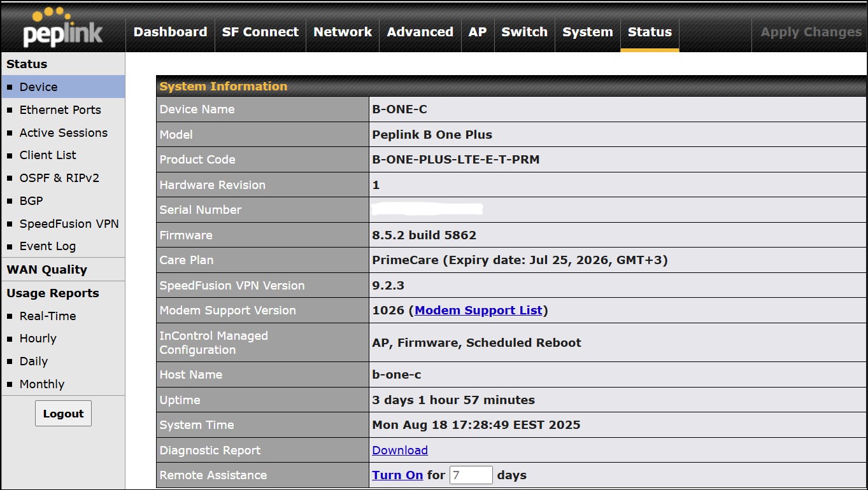Screen dimensions: 868x490
Task: Turn On remote assistance
Action: [397, 475]
